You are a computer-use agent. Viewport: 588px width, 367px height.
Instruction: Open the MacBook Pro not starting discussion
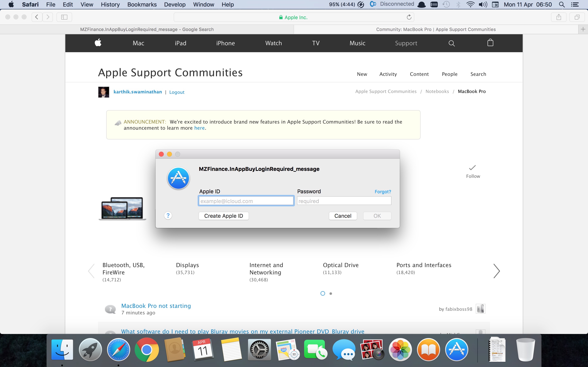click(x=156, y=306)
